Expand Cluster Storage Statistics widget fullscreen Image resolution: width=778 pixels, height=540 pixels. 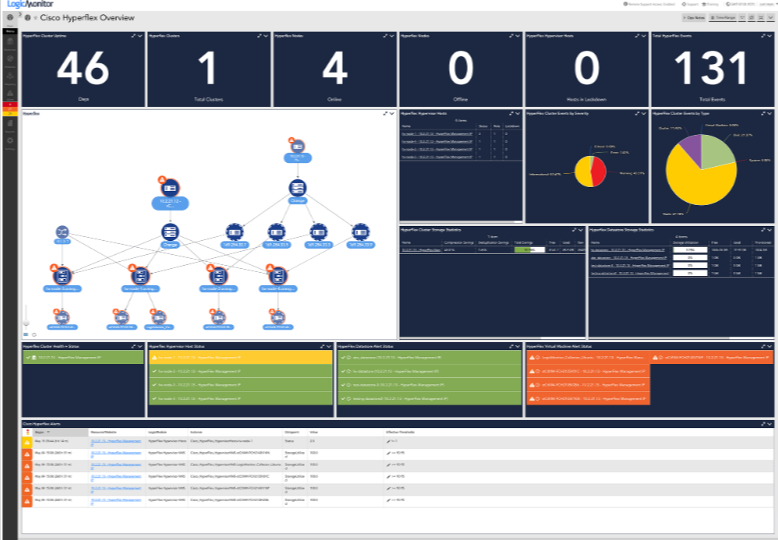click(574, 230)
